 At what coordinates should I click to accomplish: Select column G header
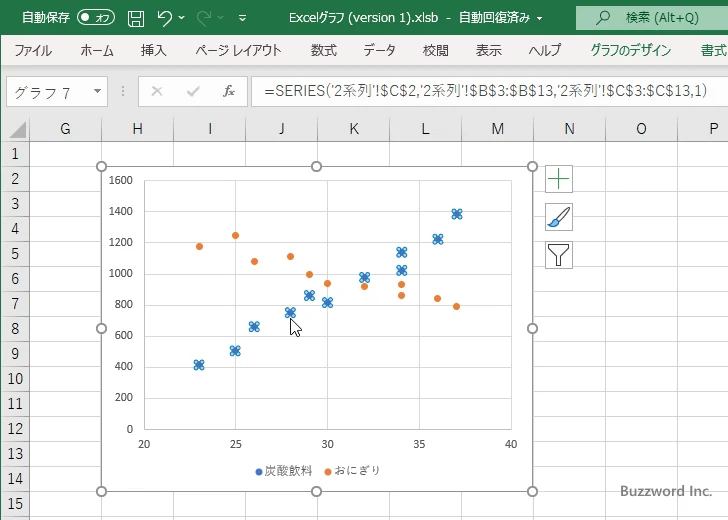(65, 129)
